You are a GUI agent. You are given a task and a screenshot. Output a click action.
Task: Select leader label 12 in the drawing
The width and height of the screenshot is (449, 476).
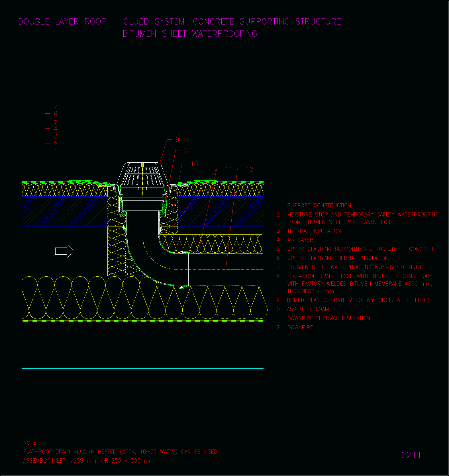[250, 169]
